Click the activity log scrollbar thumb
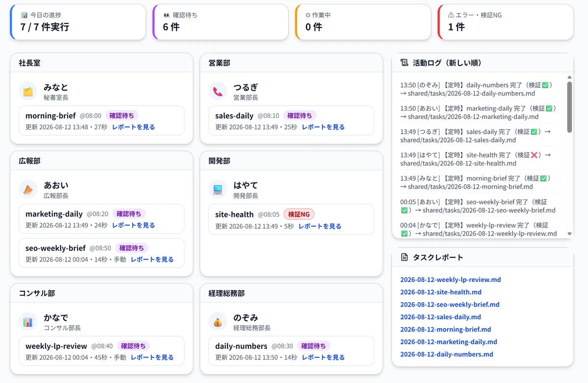The width and height of the screenshot is (588, 383). (569, 107)
